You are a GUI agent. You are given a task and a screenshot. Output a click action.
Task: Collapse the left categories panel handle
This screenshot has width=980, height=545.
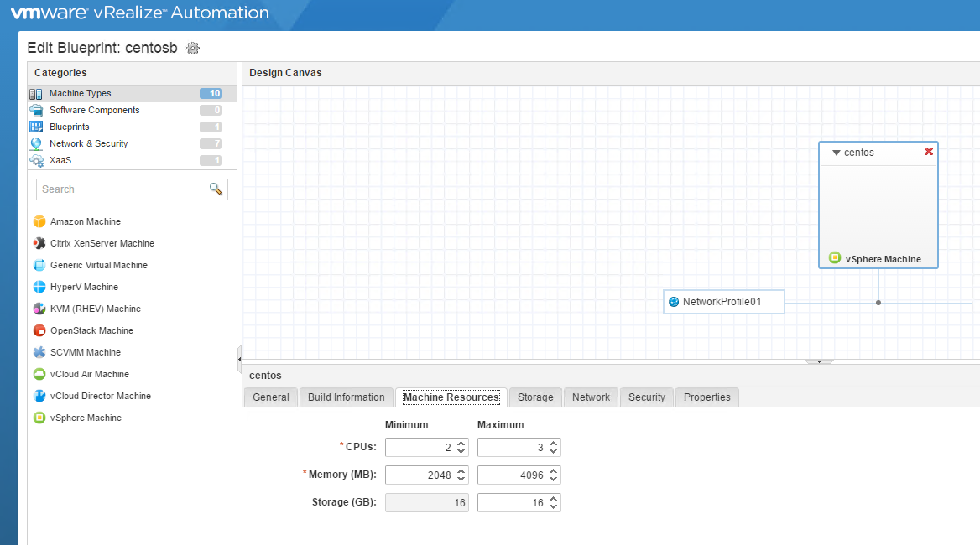[x=239, y=359]
